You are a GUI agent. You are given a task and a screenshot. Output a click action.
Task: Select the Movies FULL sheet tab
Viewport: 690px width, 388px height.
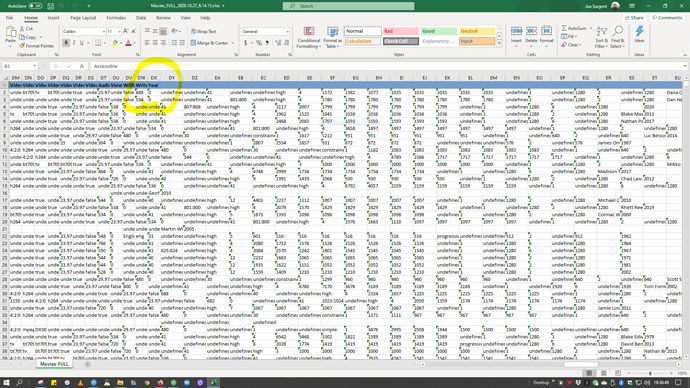pos(54,364)
